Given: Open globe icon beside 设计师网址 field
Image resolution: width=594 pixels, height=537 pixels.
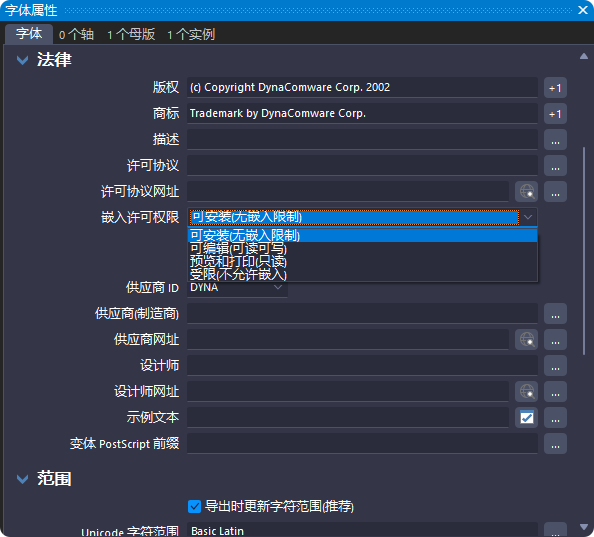Looking at the screenshot, I should pyautogui.click(x=527, y=391).
